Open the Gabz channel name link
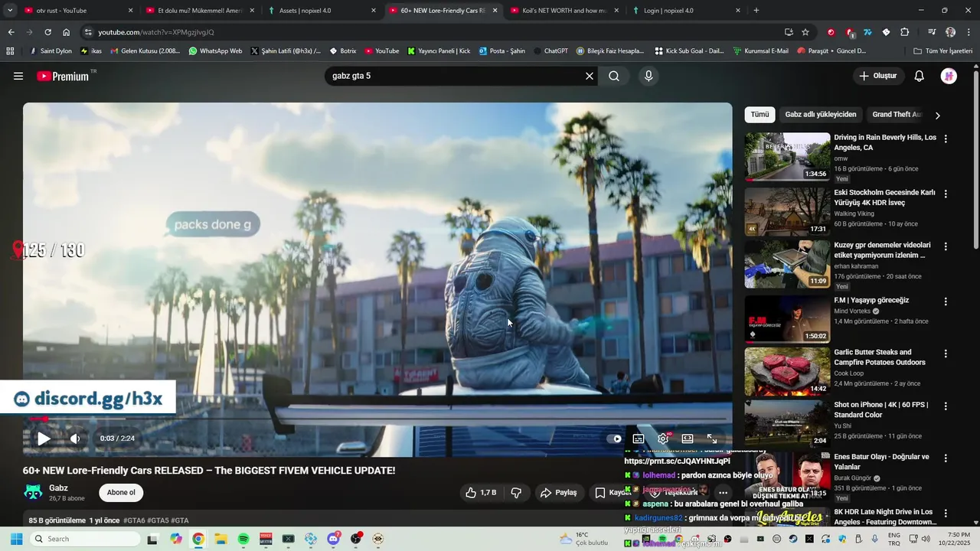 [58, 488]
